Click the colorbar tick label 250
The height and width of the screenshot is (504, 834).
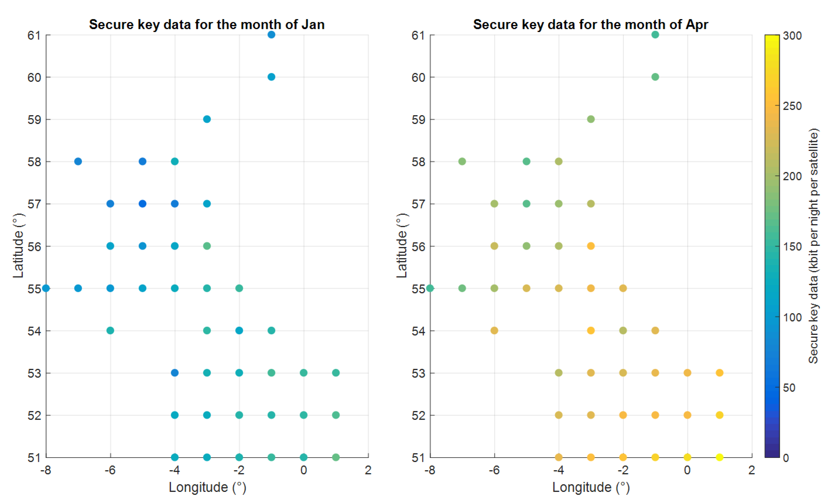coord(792,106)
